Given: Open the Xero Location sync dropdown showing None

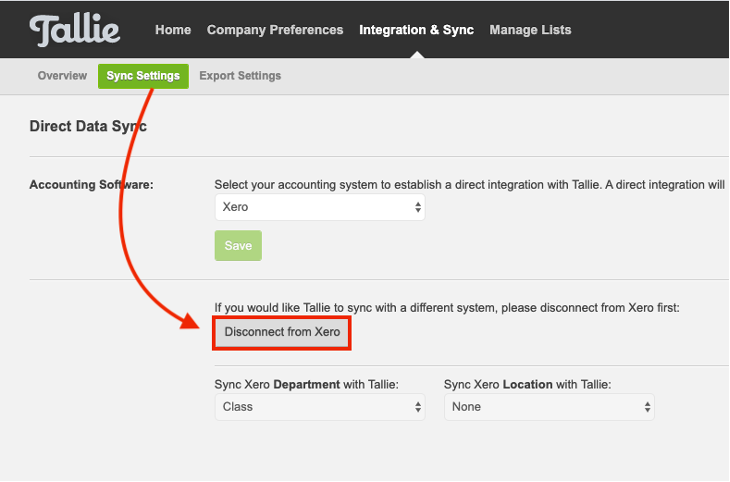Looking at the screenshot, I should 549,407.
